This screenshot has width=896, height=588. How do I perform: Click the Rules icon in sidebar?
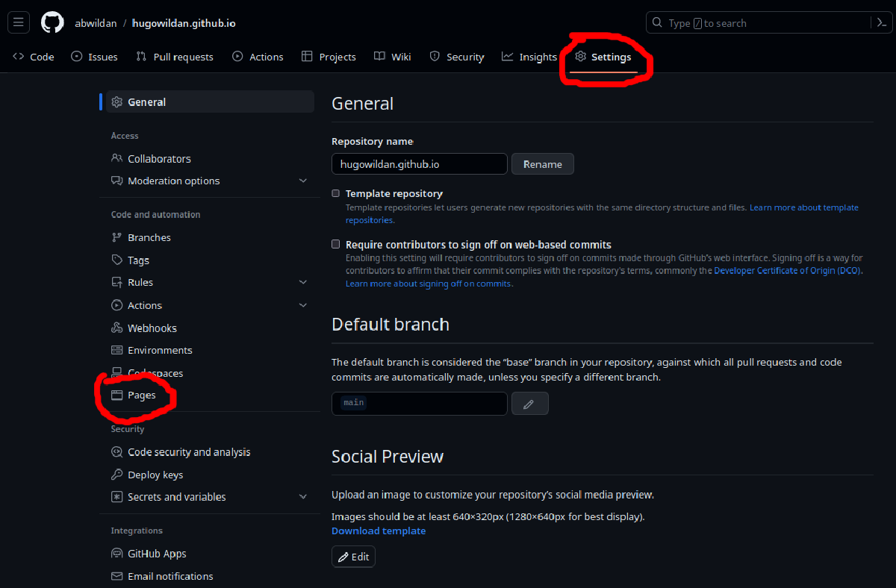pos(116,282)
